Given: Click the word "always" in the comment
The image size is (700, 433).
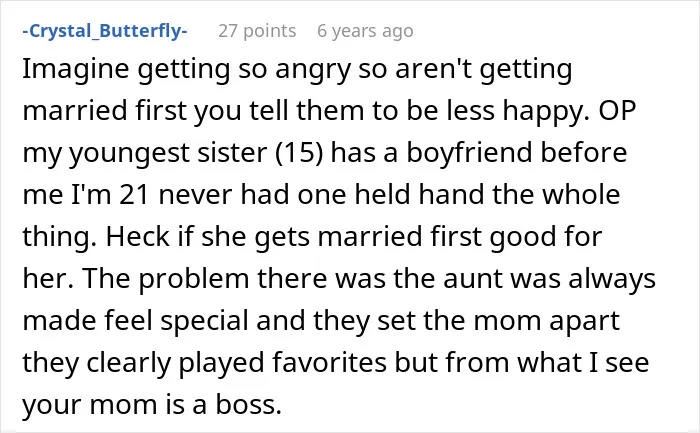Looking at the screenshot, I should (612, 279).
